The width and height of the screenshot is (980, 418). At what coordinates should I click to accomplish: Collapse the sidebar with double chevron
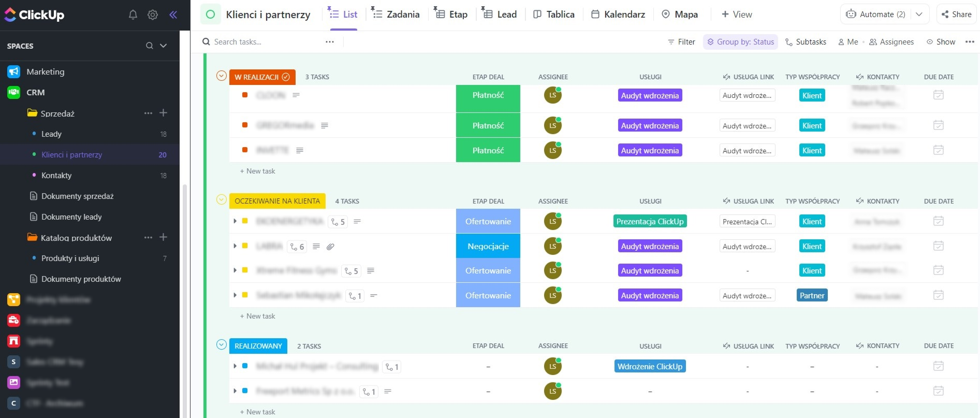173,15
